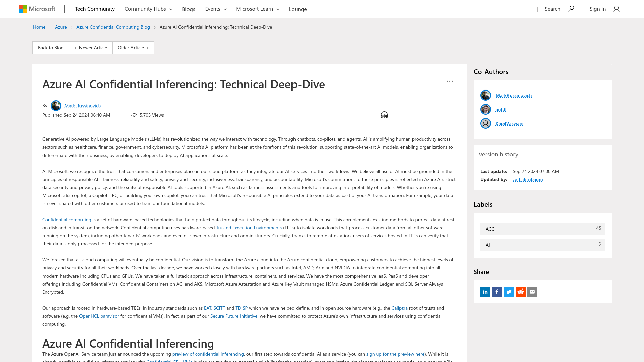Open Blogs in top navigation
644x362 pixels.
tap(189, 9)
